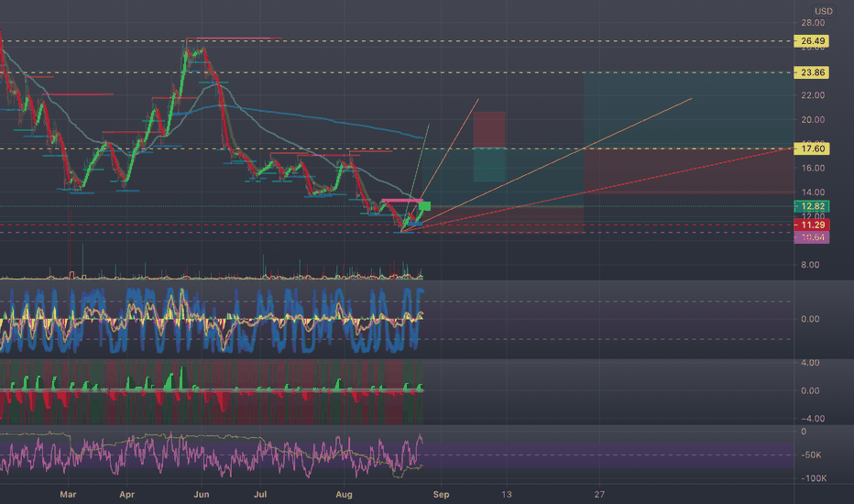The height and width of the screenshot is (504, 854).
Task: Select the small teal box below 17.60
Action: tap(489, 165)
